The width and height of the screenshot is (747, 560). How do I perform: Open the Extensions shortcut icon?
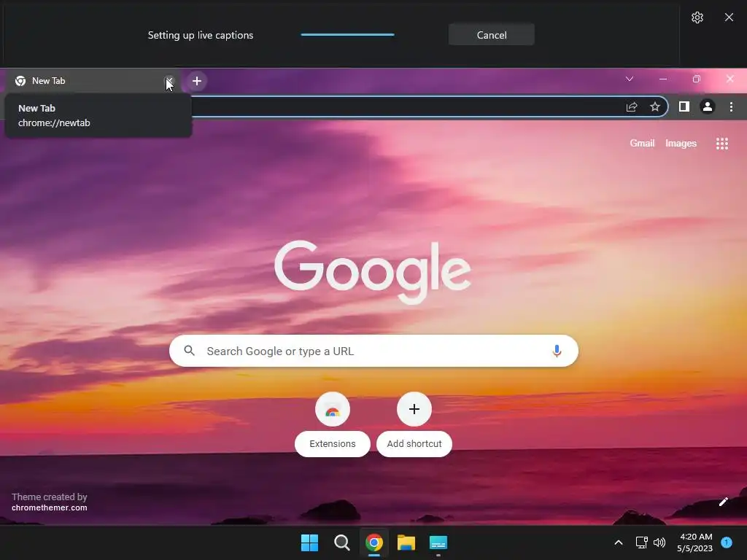point(333,409)
